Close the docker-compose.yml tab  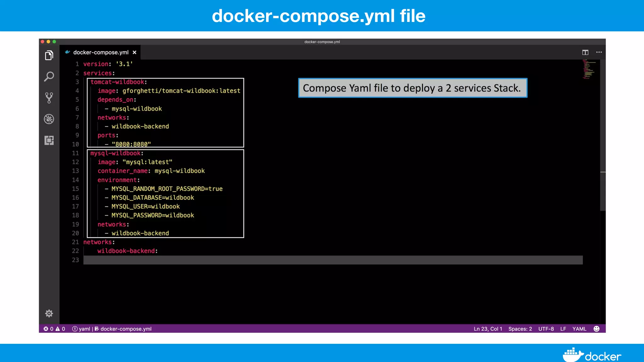(x=135, y=52)
